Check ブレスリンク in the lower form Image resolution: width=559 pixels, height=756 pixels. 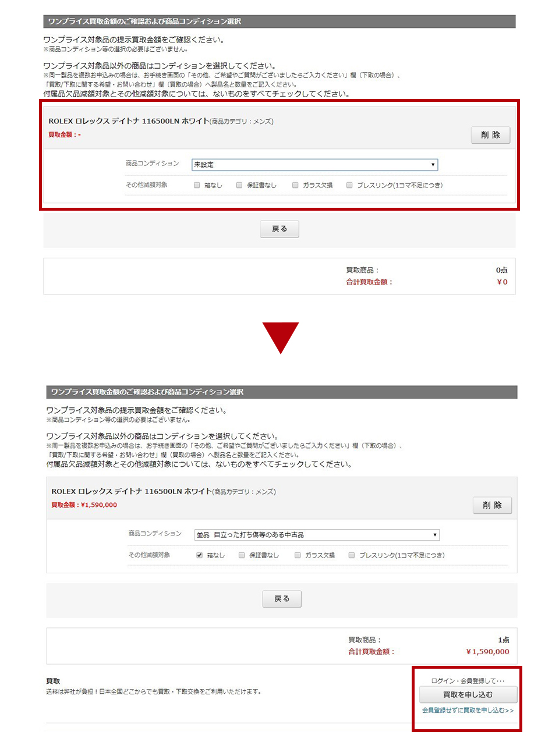coord(352,555)
